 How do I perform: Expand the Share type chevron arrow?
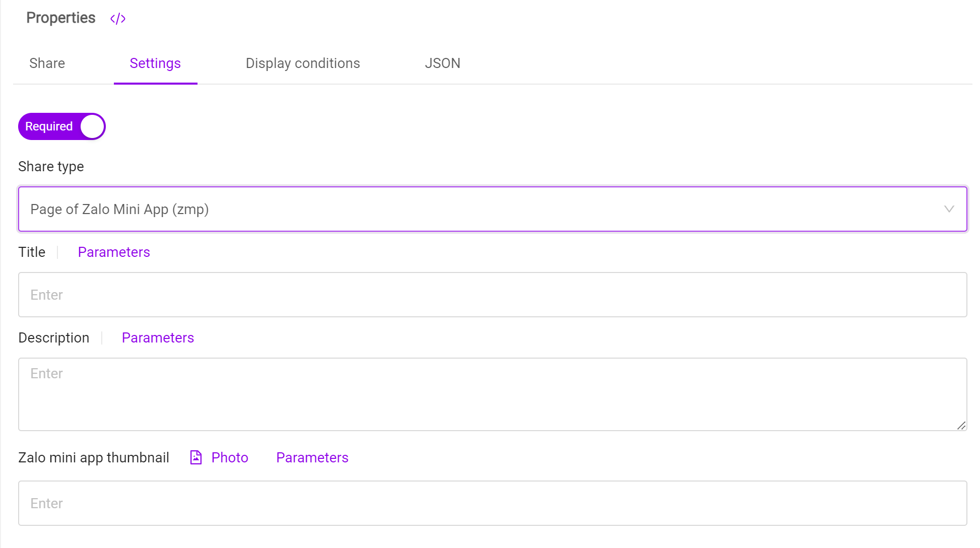coord(949,209)
